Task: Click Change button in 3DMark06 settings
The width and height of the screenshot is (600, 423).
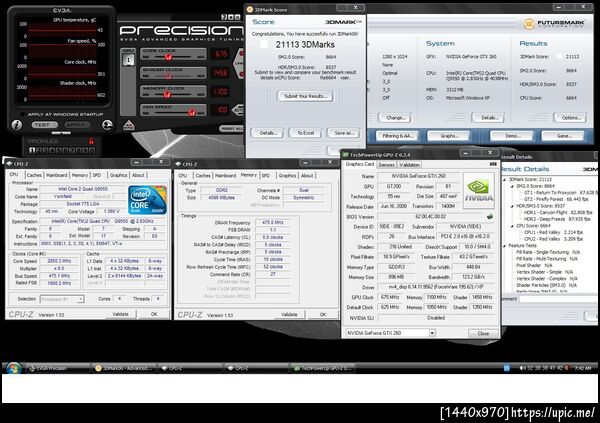Action: 395,118
